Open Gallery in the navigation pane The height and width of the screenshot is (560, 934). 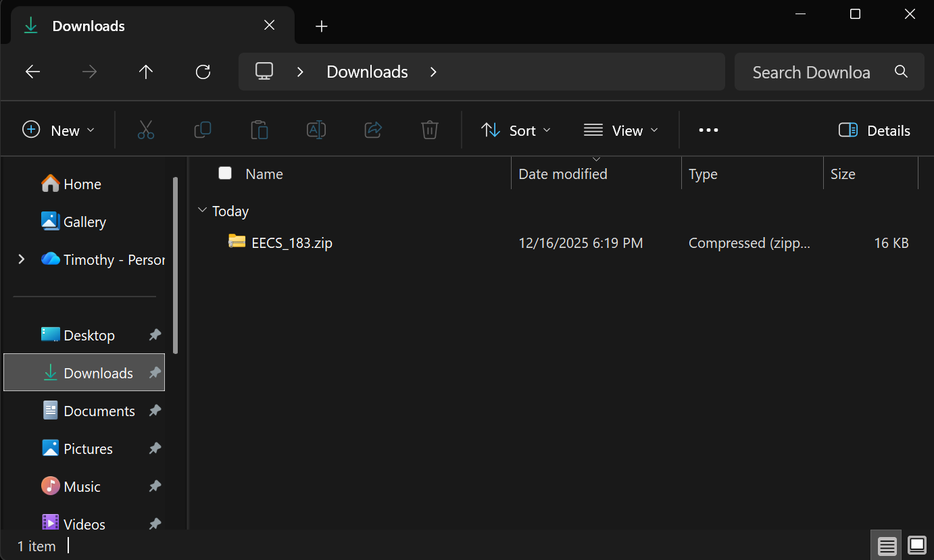(74, 222)
